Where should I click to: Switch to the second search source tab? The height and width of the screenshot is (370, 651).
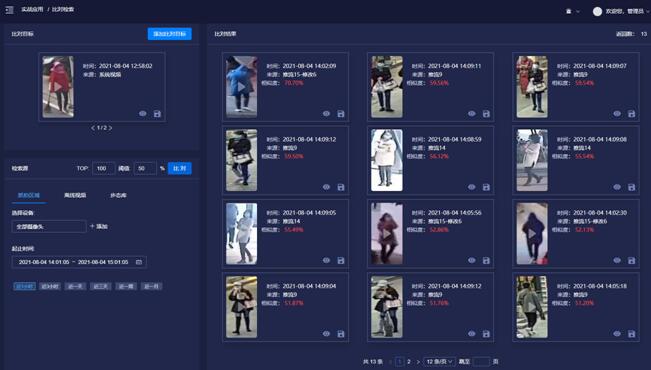coord(75,195)
